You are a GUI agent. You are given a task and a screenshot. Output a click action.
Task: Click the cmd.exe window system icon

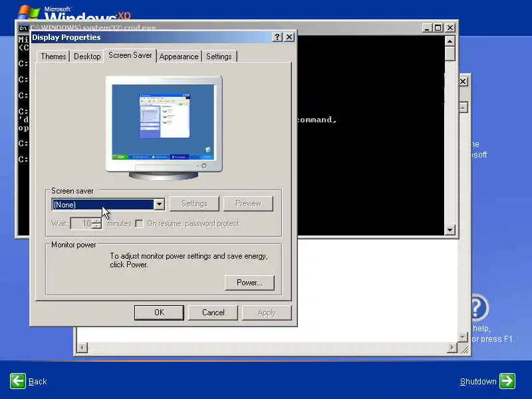23,28
